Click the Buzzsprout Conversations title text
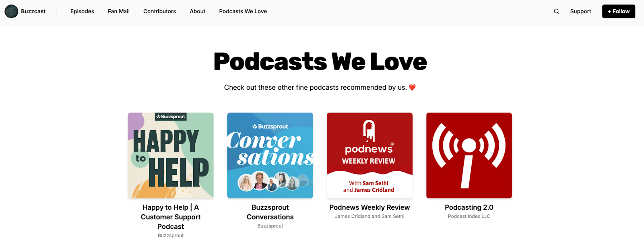This screenshot has height=246, width=644. (x=270, y=212)
